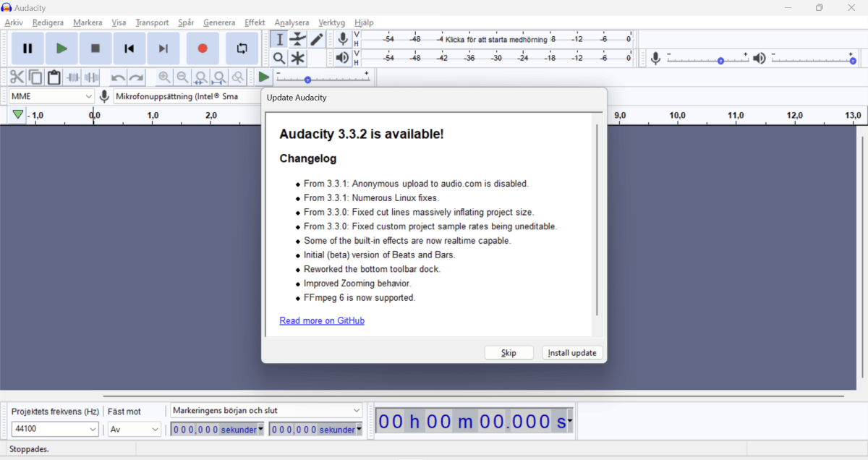
Task: Open the Transport menu
Action: (x=152, y=22)
